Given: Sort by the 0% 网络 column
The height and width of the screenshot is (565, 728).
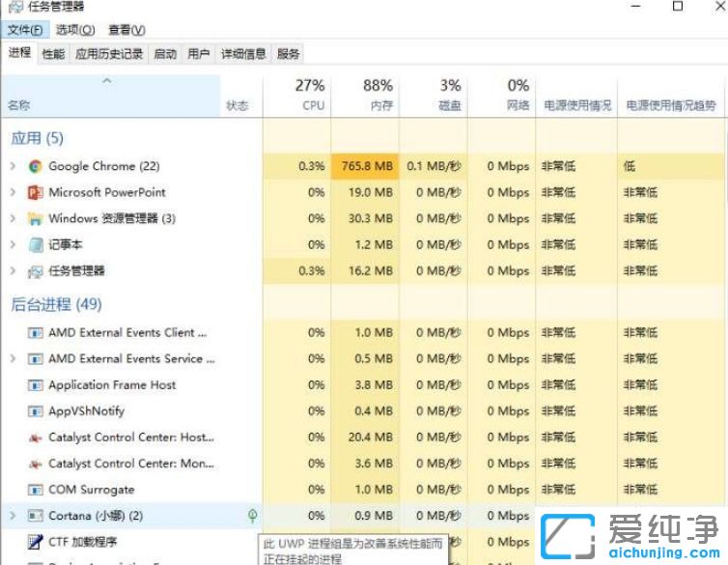Looking at the screenshot, I should (x=501, y=96).
